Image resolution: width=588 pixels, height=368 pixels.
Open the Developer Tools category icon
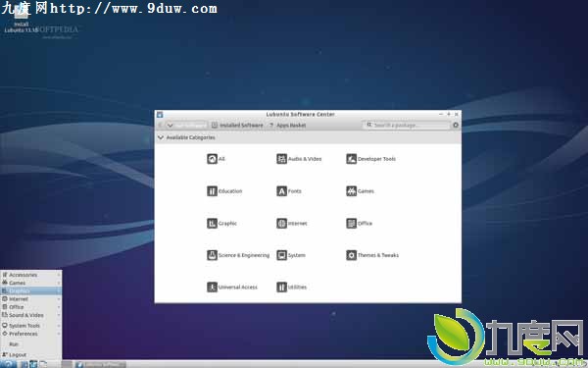tap(351, 159)
